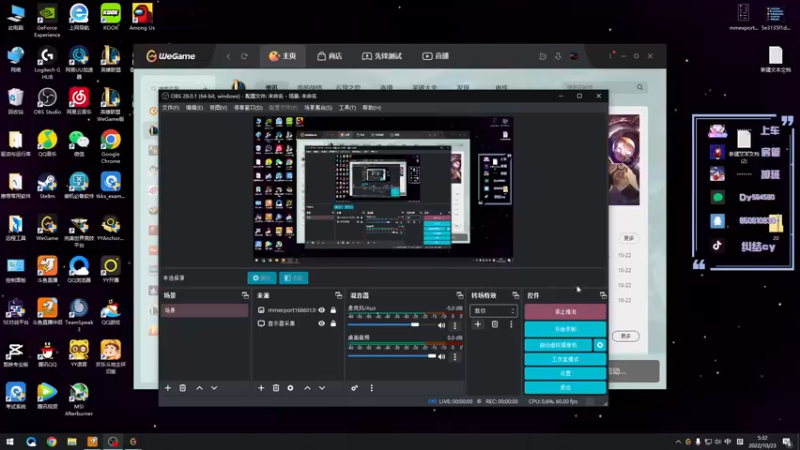Open Chrome from the taskbar
This screenshot has width=800, height=450.
(52, 442)
